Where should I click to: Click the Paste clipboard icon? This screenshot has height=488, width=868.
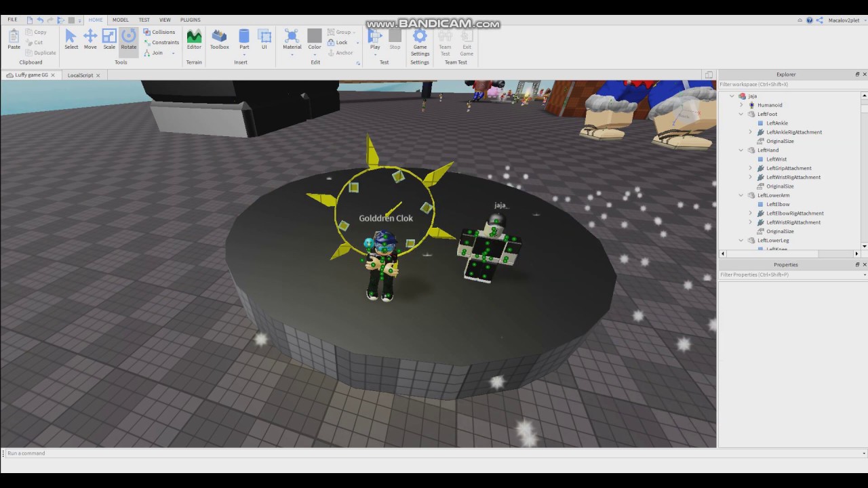coord(14,39)
